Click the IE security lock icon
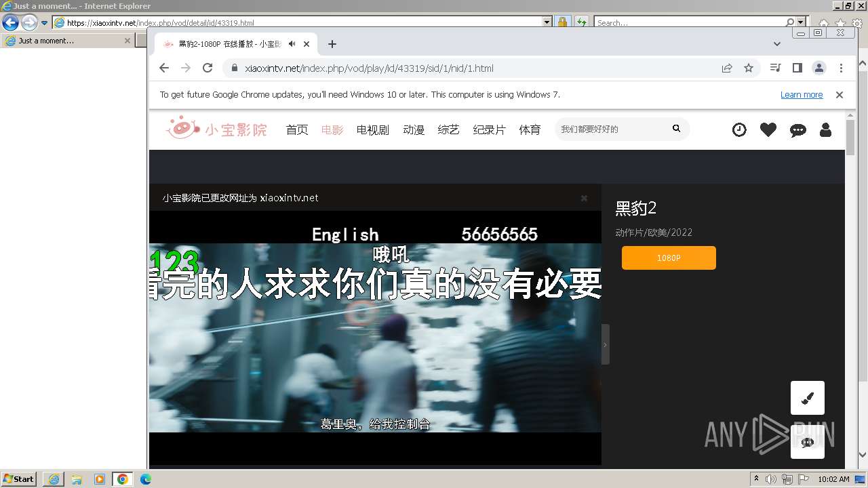This screenshot has width=868, height=488. pyautogui.click(x=562, y=22)
